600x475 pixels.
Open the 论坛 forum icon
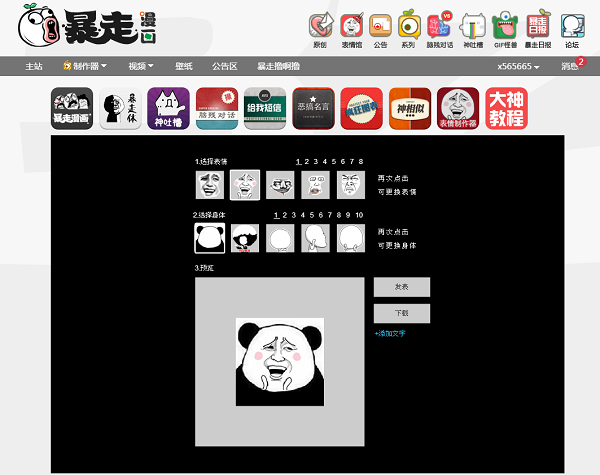pyautogui.click(x=572, y=31)
